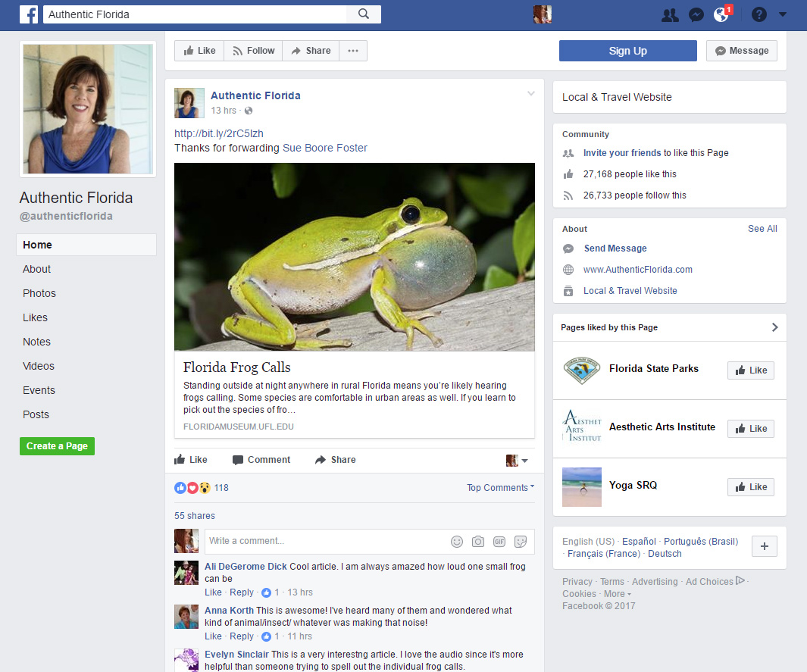Open the page's more options ellipsis
The width and height of the screenshot is (807, 672).
tap(353, 51)
